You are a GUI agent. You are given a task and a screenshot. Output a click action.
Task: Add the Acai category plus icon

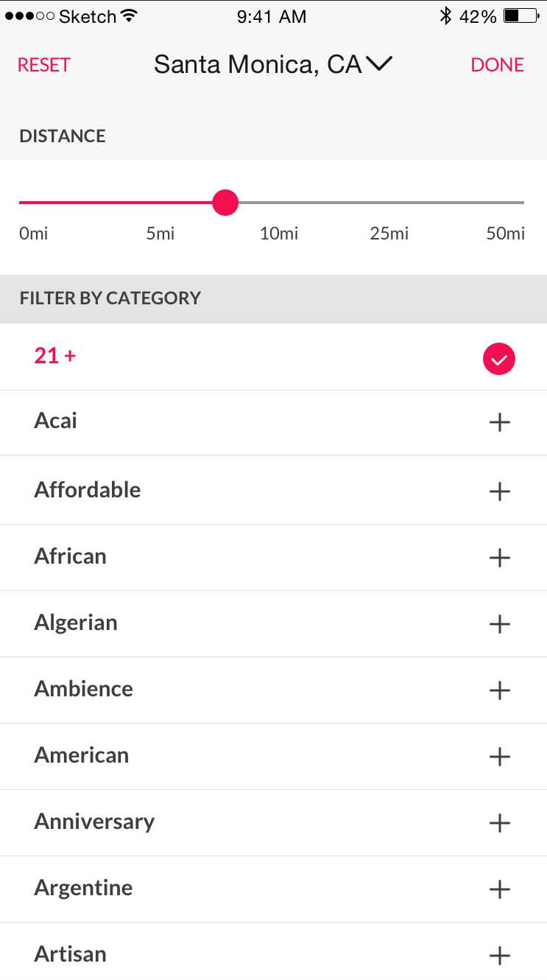pos(499,422)
